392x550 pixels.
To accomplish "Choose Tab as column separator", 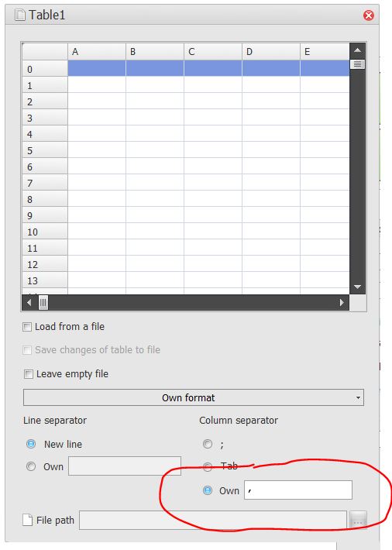I will click(x=208, y=466).
